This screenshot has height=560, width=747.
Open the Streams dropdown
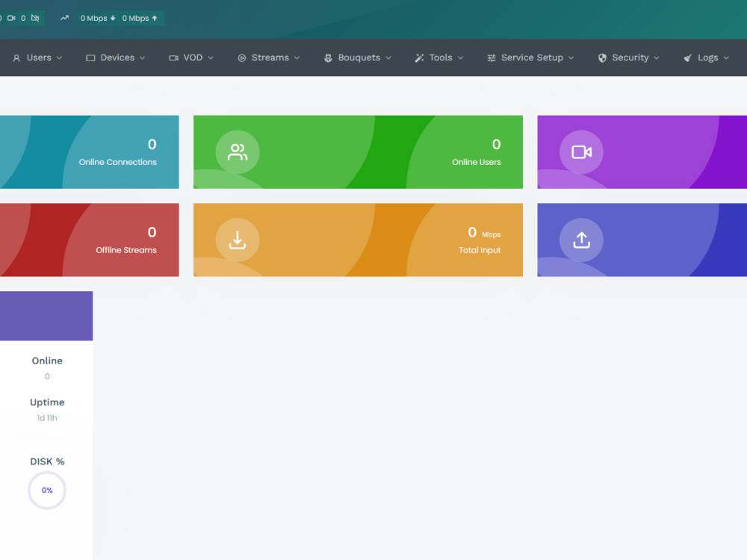point(268,57)
